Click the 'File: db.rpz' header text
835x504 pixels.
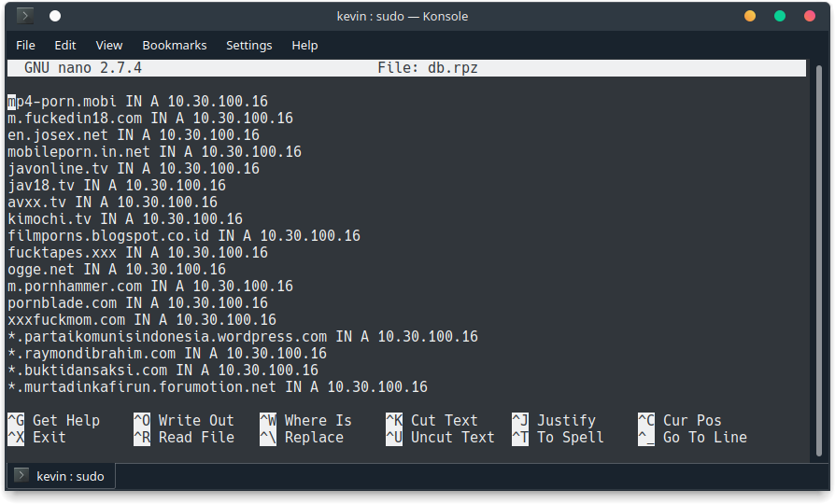point(428,67)
